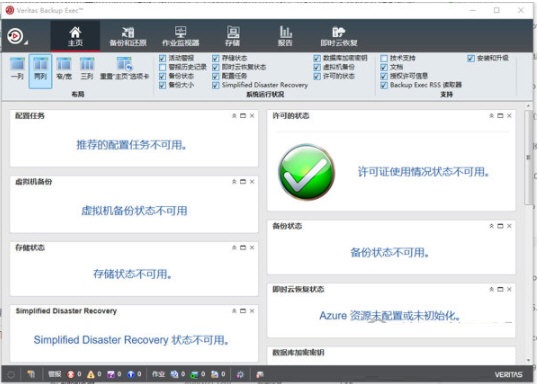Close the 配置任务 panel
The image size is (538, 384).
(x=252, y=116)
